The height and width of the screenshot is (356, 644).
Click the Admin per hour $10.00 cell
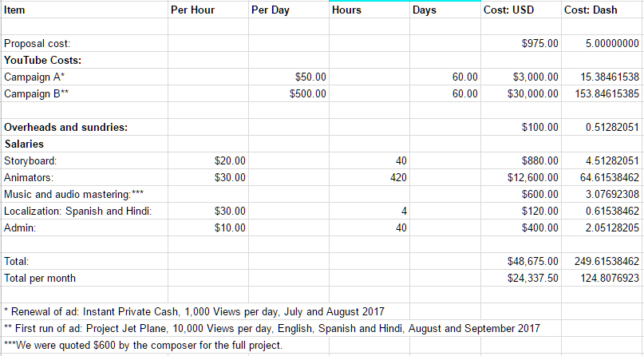tap(208, 227)
